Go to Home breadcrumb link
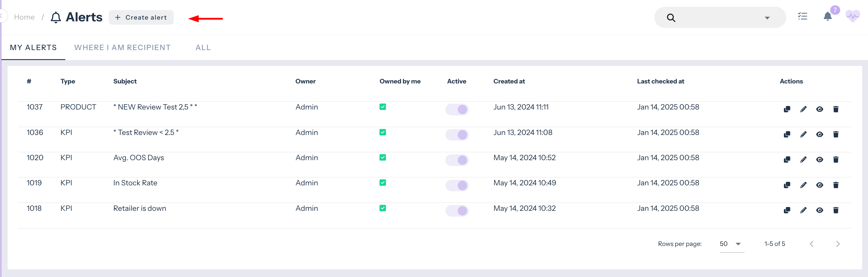 tap(24, 17)
